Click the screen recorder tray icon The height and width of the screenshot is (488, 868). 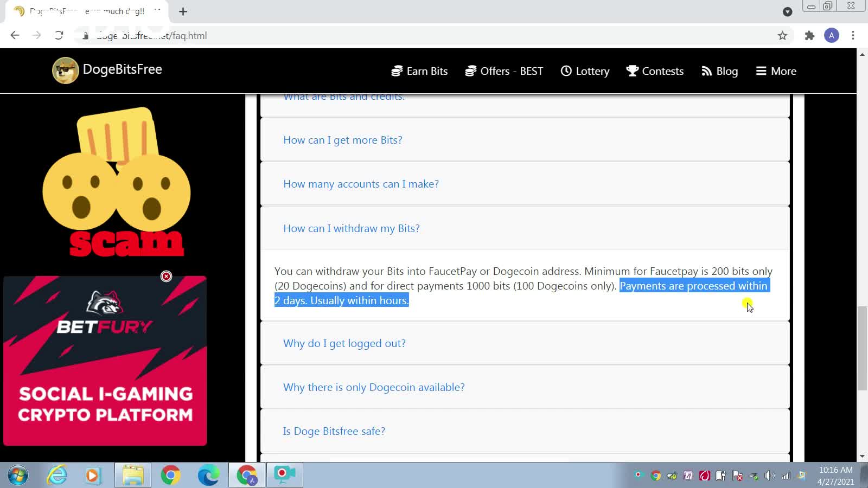(639, 476)
